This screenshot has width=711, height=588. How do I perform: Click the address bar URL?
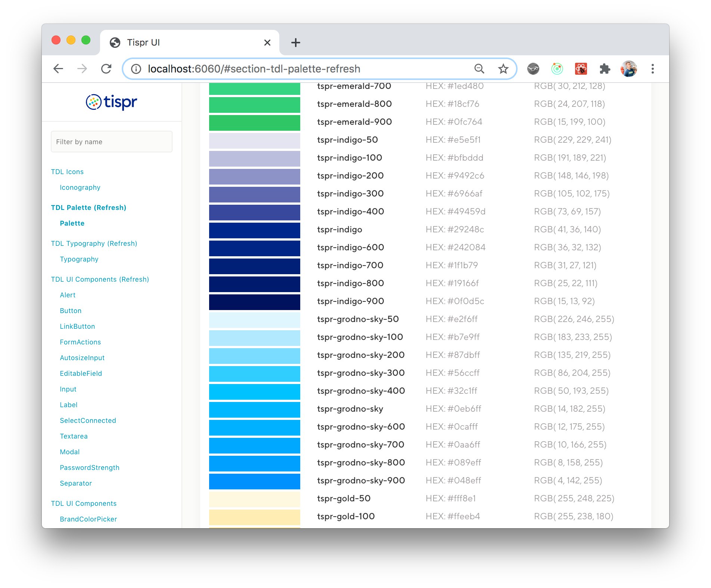tap(254, 69)
